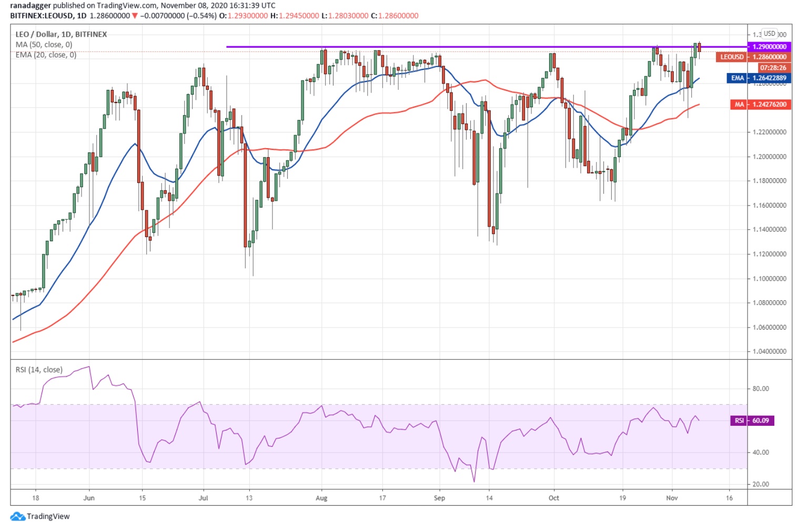Viewport: 808px width, 532px height.
Task: Click the 80.00 level on RSI scale
Action: tap(761, 389)
